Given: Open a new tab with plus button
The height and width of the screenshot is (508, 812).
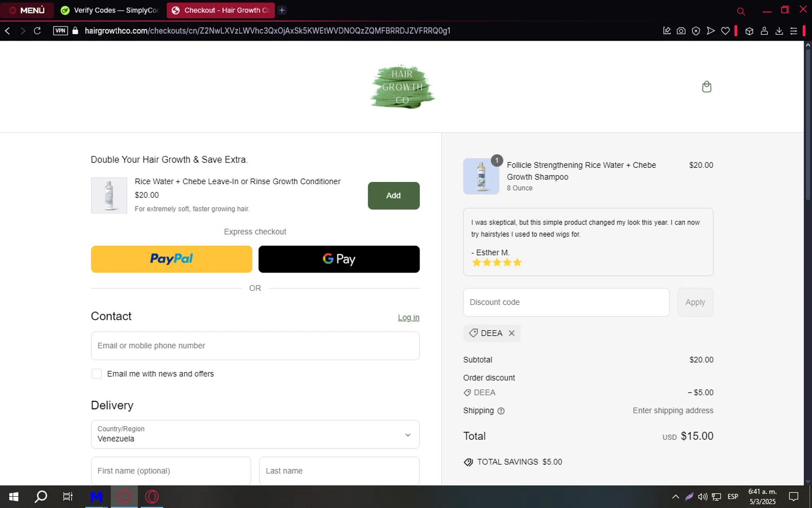Looking at the screenshot, I should pos(282,10).
